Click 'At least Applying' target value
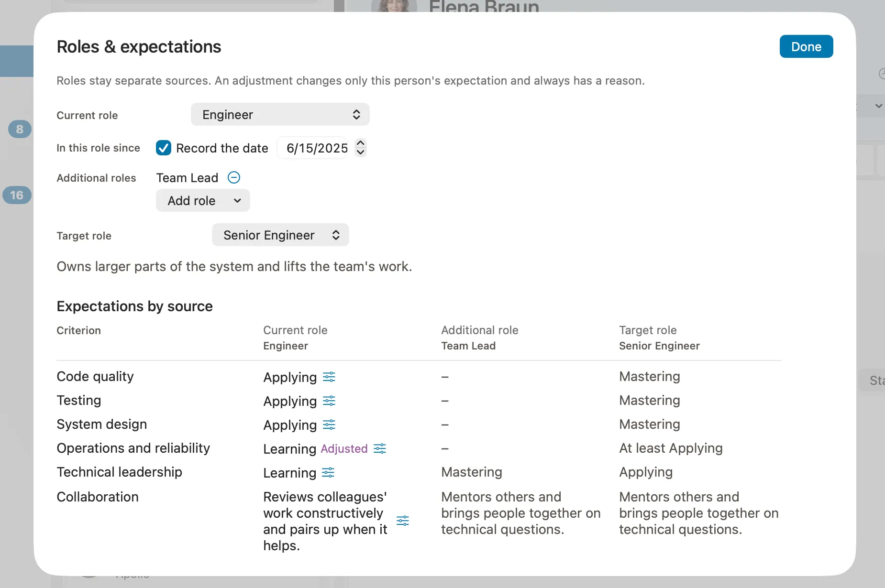885x588 pixels. 671,448
